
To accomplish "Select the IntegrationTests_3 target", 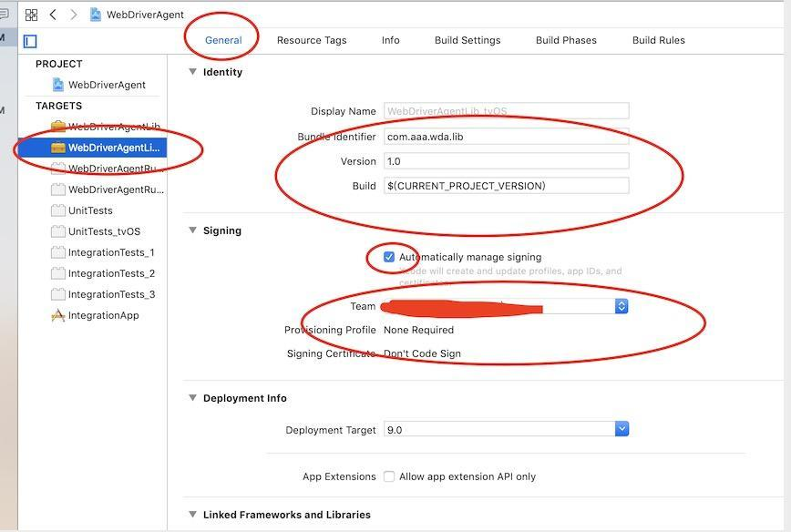I will (x=95, y=294).
